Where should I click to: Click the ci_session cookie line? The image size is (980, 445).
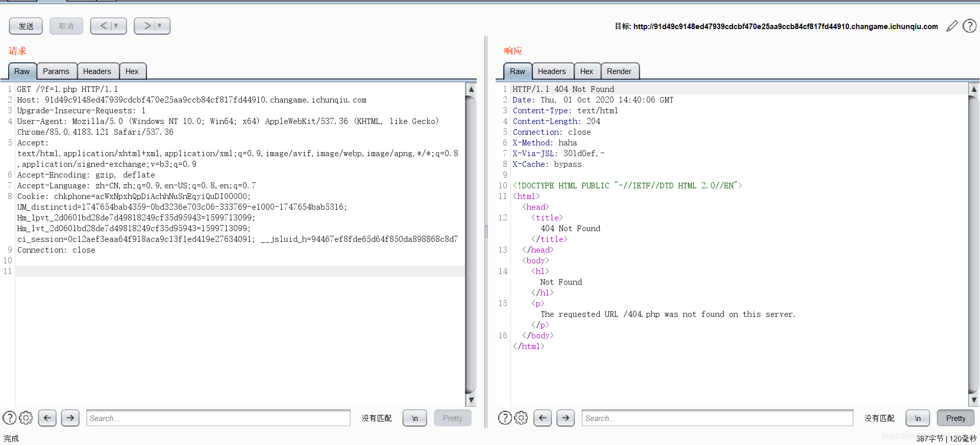coord(238,239)
